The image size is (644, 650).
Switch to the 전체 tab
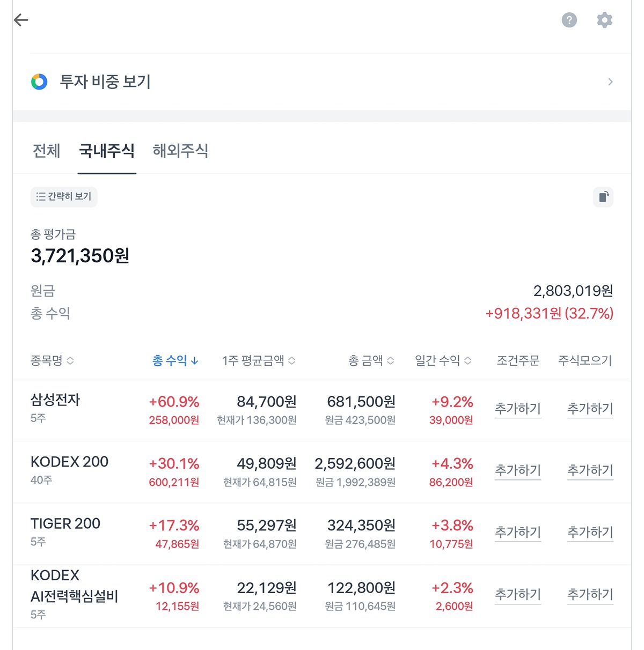click(46, 151)
